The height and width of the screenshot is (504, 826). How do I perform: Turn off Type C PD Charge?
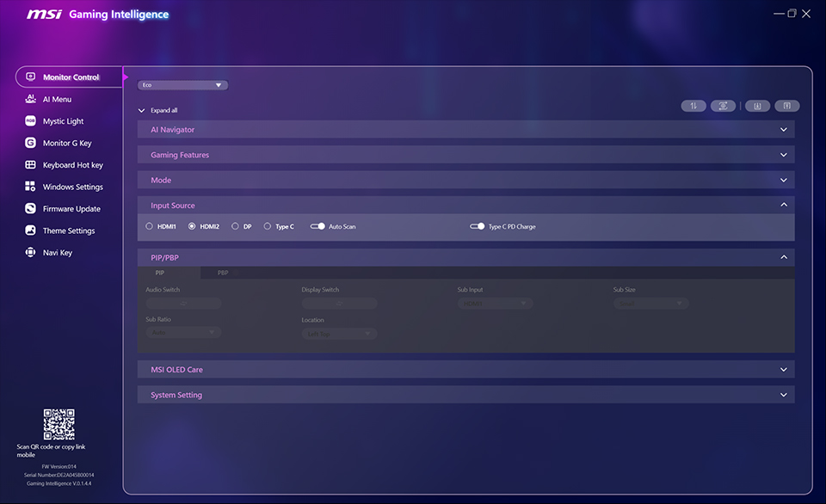[476, 225]
